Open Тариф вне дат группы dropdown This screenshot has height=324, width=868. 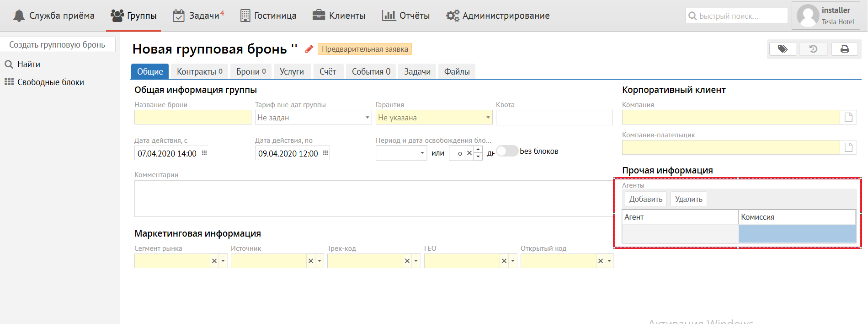pos(367,118)
